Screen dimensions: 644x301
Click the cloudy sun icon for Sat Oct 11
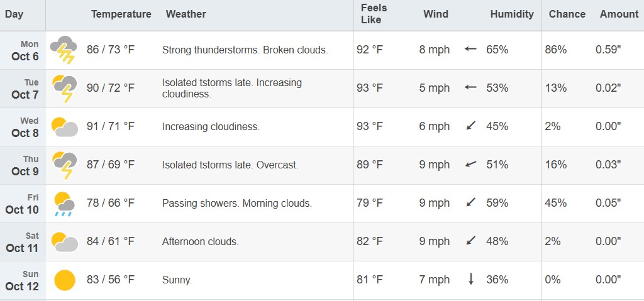(65, 242)
